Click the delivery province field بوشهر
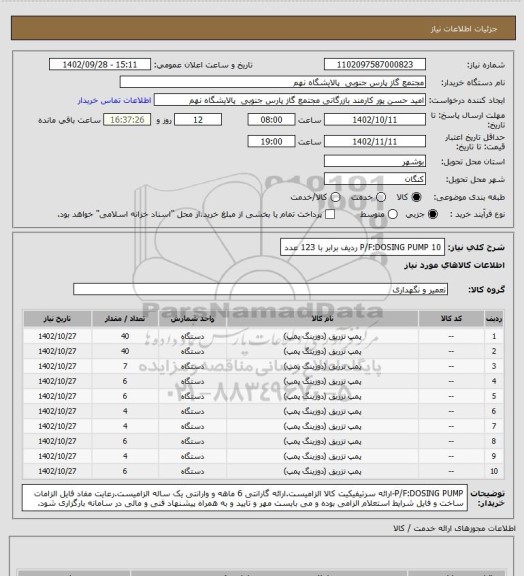 [375, 161]
